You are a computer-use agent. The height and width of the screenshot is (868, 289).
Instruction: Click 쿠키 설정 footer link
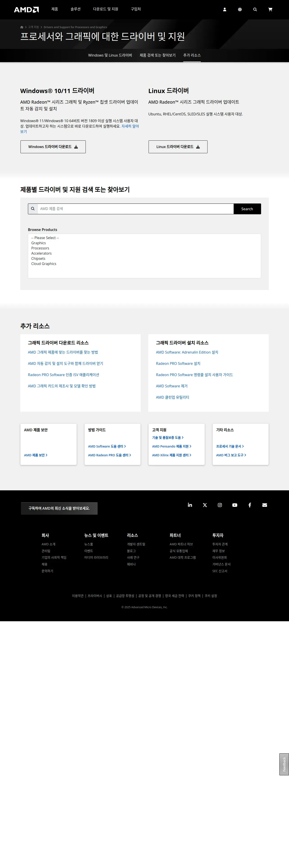211,596
